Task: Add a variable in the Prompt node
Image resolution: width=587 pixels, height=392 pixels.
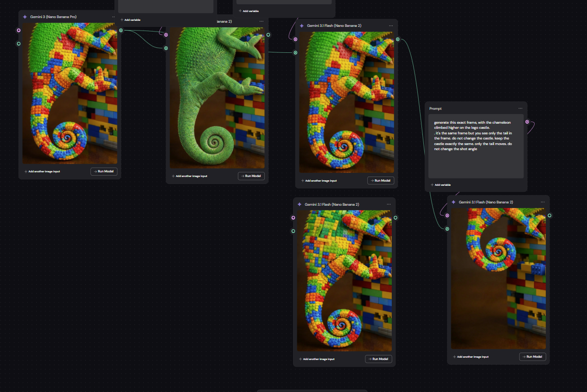Action: pos(440,185)
